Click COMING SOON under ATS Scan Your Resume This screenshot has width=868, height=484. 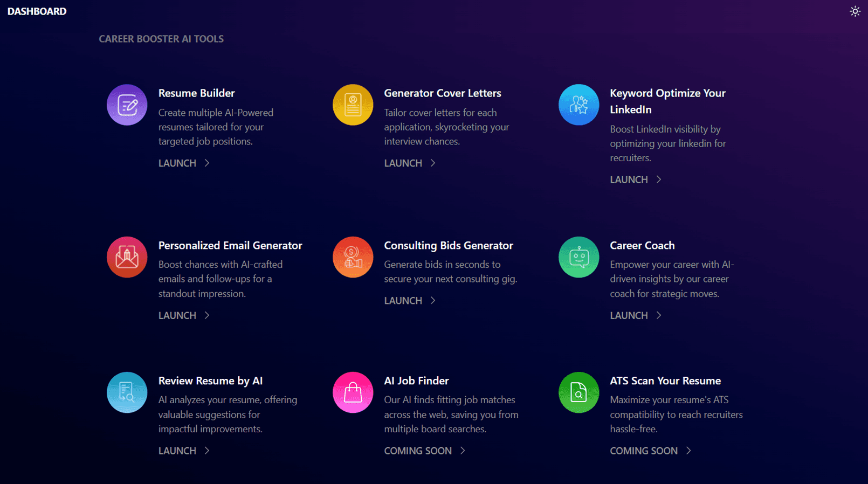click(644, 451)
